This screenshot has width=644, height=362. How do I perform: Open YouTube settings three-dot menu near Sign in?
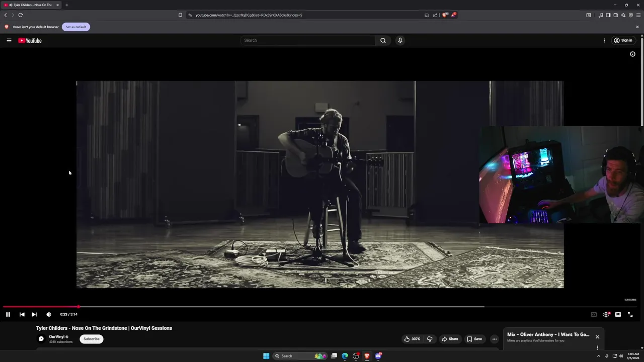pos(604,40)
